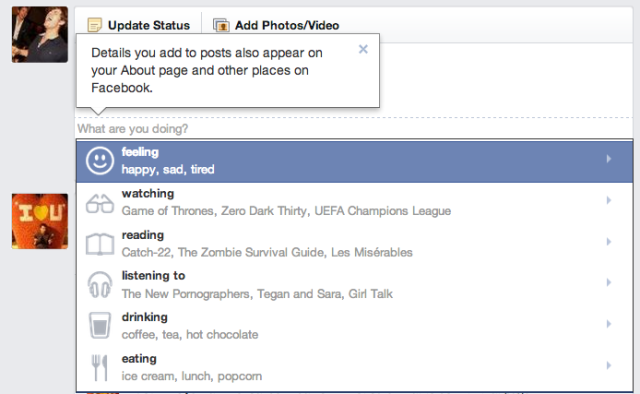This screenshot has width=640, height=394.
Task: Switch to Add Photos/Video tab
Action: pyautogui.click(x=276, y=25)
